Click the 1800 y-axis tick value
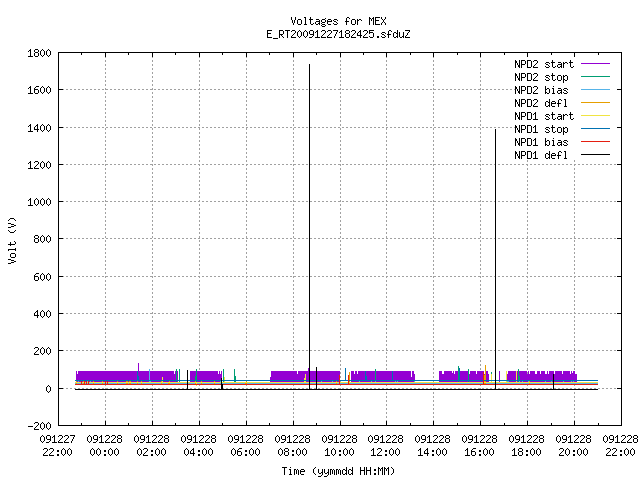The height and width of the screenshot is (480, 640). [x=40, y=53]
